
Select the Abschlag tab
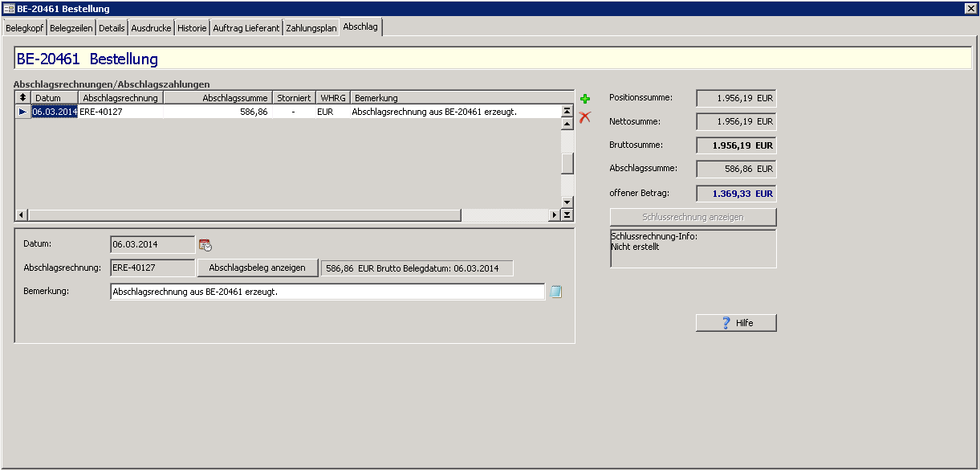tap(360, 27)
